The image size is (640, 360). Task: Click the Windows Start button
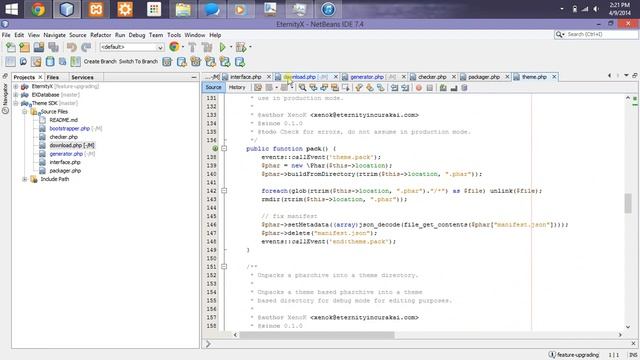tap(11, 9)
